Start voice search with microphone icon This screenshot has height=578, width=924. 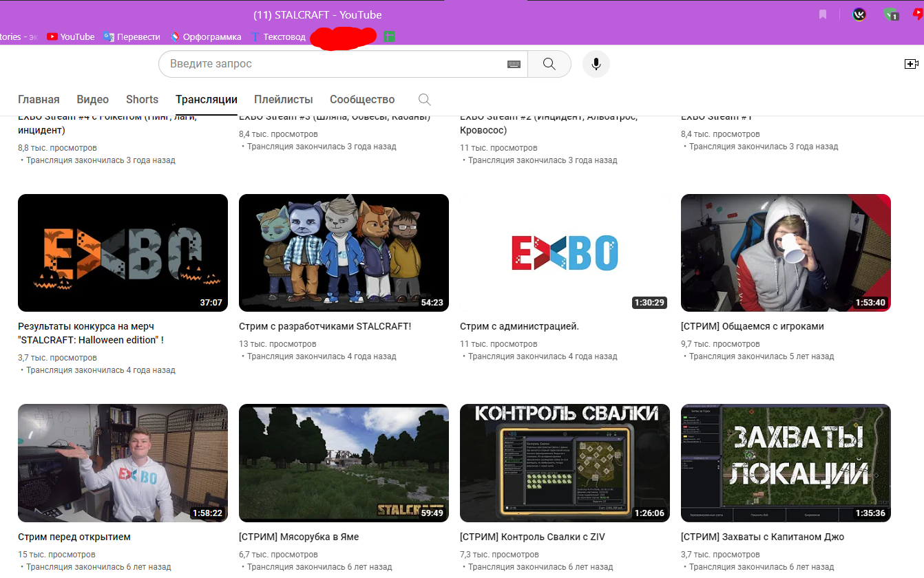pos(596,64)
